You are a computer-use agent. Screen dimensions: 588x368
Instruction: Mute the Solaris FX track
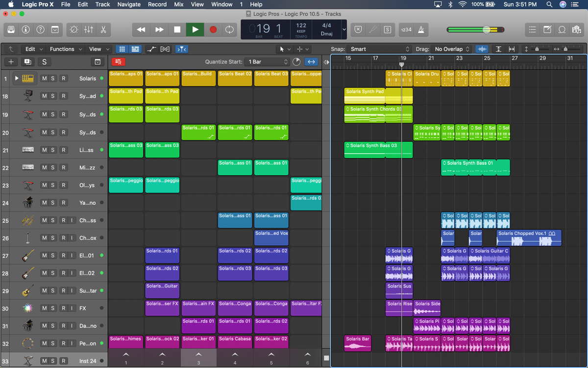[x=44, y=309]
